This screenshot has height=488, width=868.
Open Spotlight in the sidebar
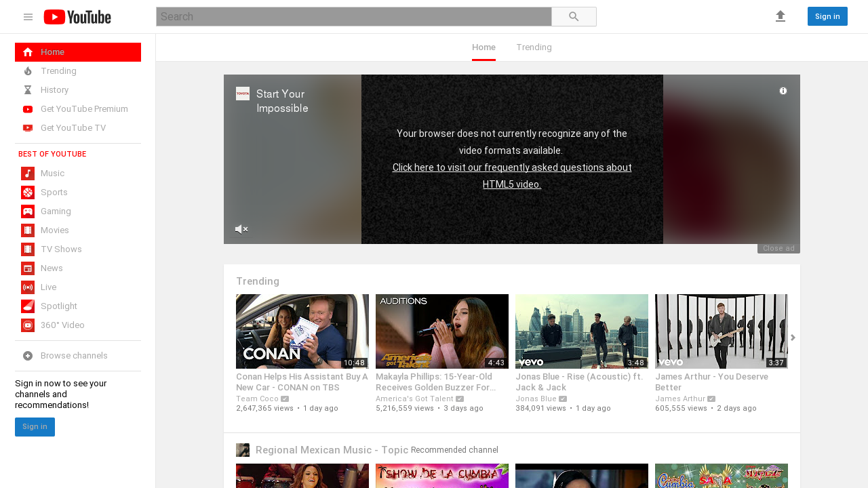(78, 306)
